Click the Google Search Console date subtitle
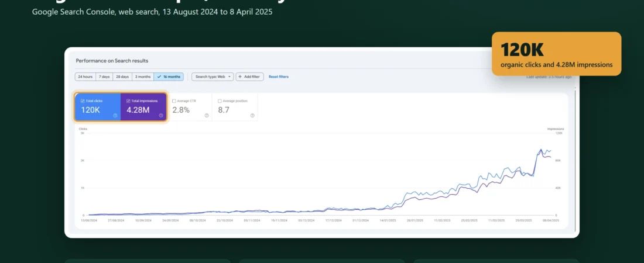The width and height of the screenshot is (644, 263). click(152, 12)
